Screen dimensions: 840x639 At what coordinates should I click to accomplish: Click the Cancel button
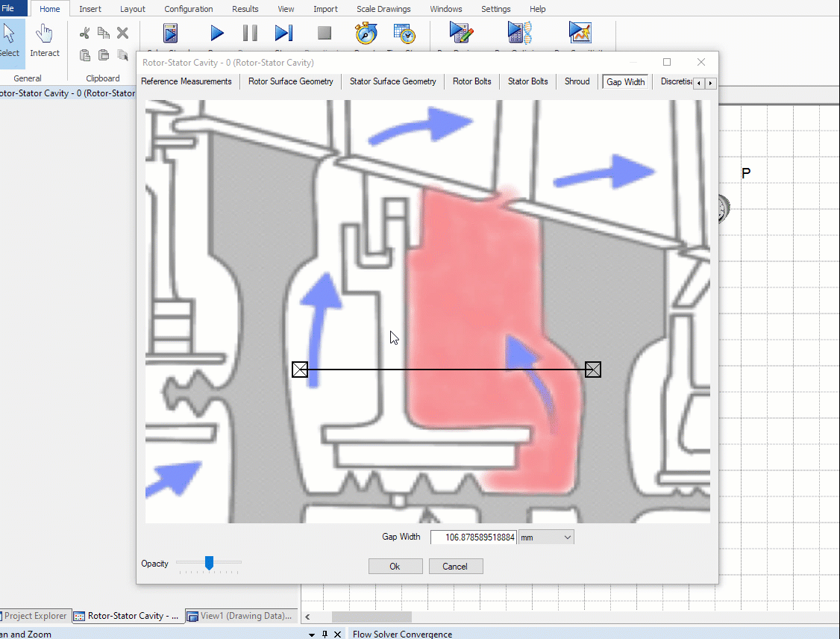click(x=455, y=567)
